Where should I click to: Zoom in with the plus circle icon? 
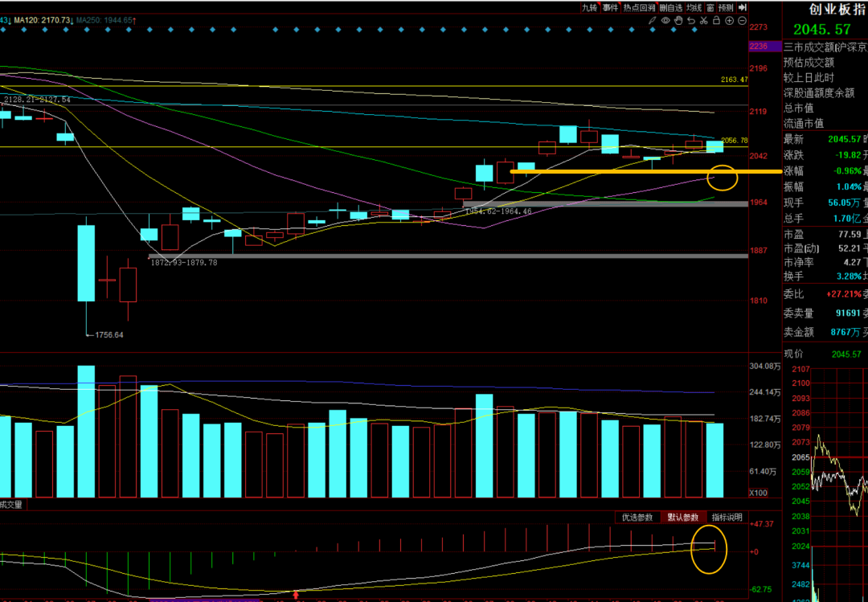coord(729,20)
